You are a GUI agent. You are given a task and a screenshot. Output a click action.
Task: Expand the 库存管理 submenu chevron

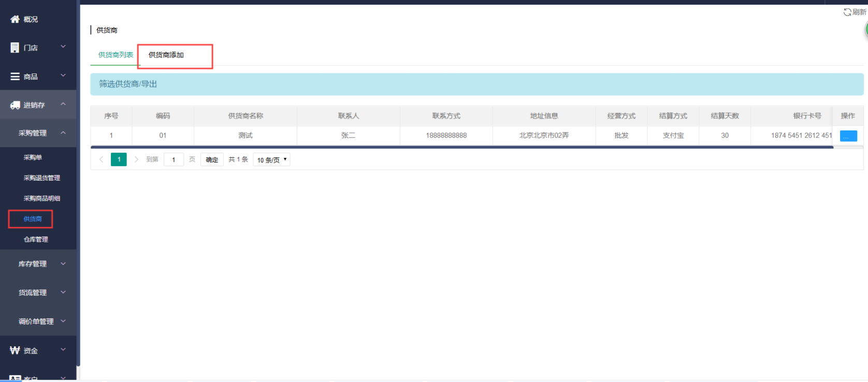tap(63, 263)
